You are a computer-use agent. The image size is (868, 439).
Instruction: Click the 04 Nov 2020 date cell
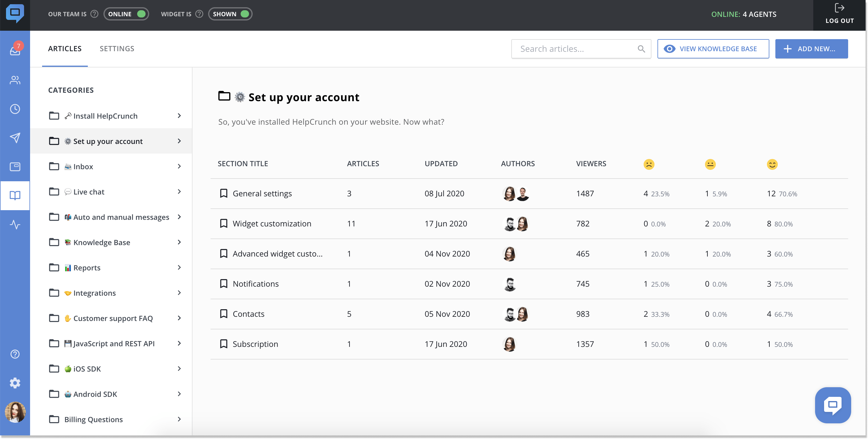(x=447, y=254)
